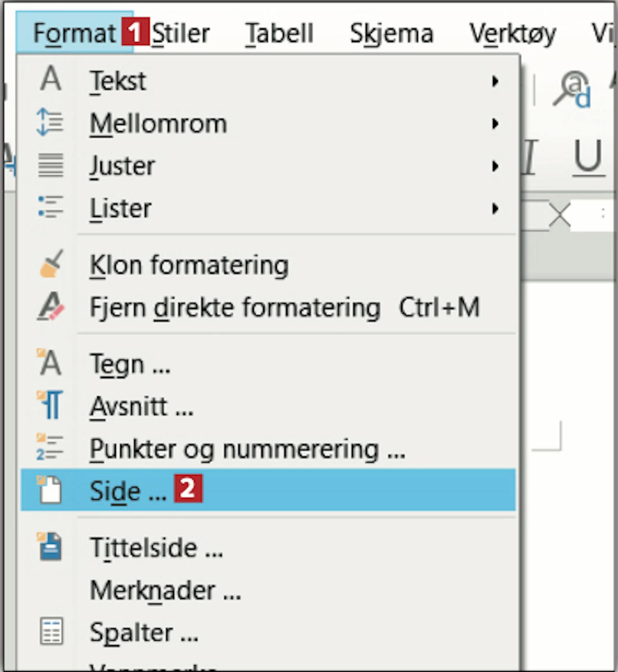
Task: Click the find and replace magnifier icon
Action: click(x=572, y=89)
